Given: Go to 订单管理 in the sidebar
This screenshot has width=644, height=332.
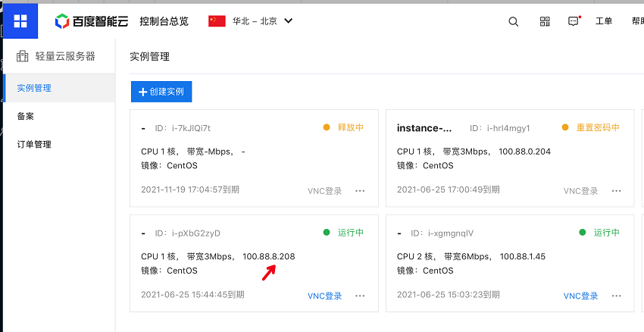Looking at the screenshot, I should [x=34, y=144].
